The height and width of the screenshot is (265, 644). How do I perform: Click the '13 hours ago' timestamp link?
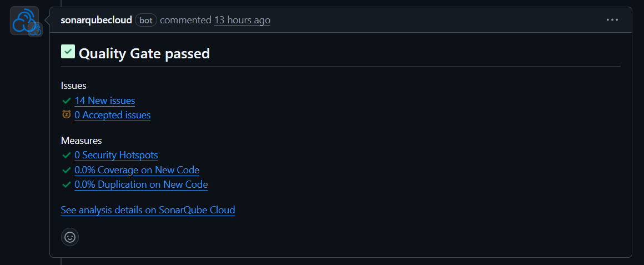[x=242, y=20]
